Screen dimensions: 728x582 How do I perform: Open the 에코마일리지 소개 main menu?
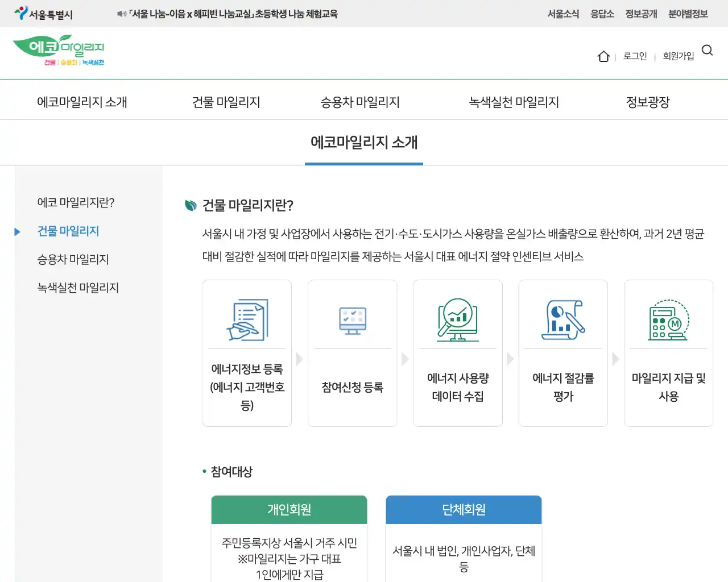82,102
